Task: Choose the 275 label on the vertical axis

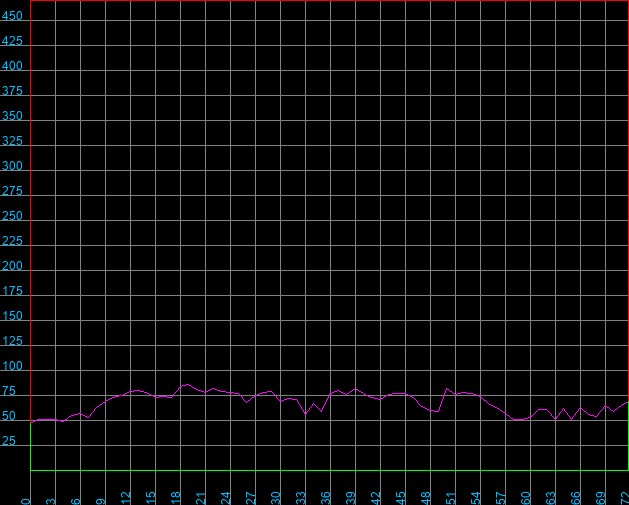Action: click(x=12, y=191)
